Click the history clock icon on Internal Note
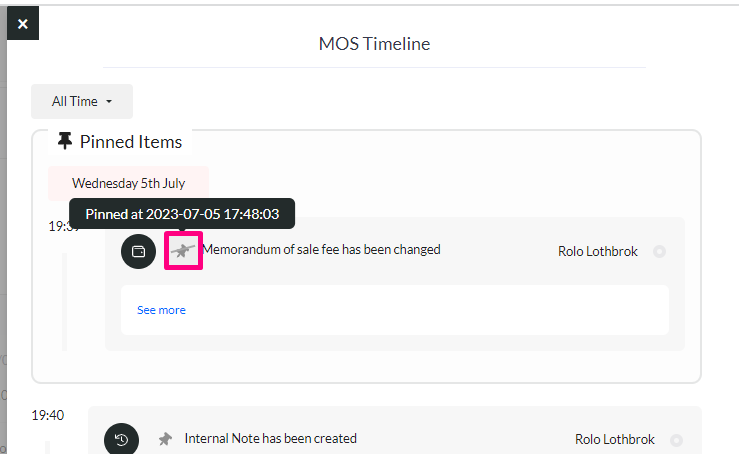The image size is (739, 454). coord(122,439)
